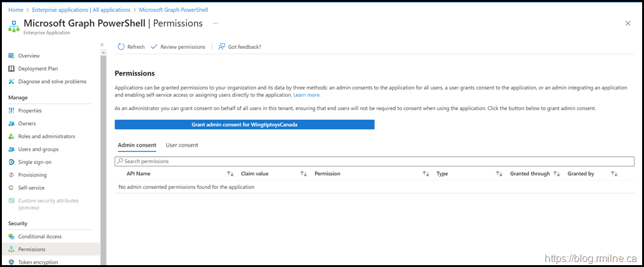Image resolution: width=644 pixels, height=267 pixels.
Task: Open the more options ellipsis menu
Action: tap(216, 23)
